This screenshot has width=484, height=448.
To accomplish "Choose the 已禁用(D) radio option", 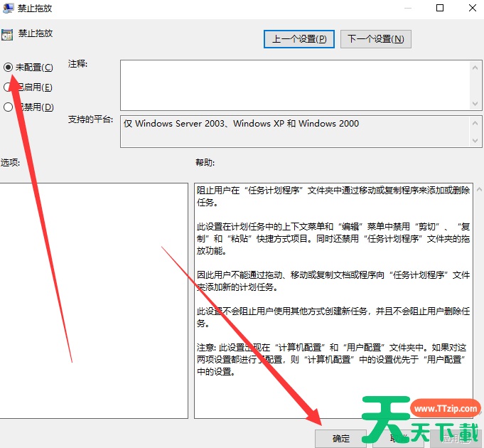I will (9, 107).
